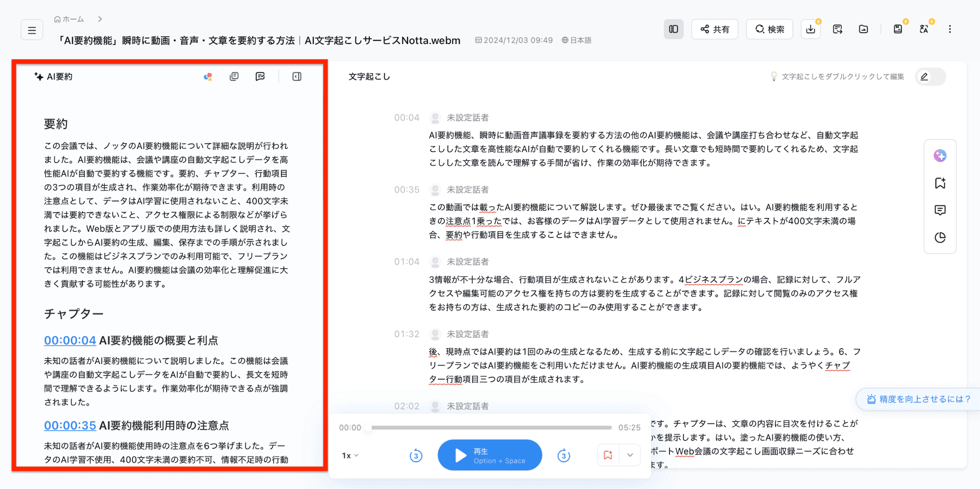
Task: Click the 日本語 language indicator
Action: (x=577, y=40)
